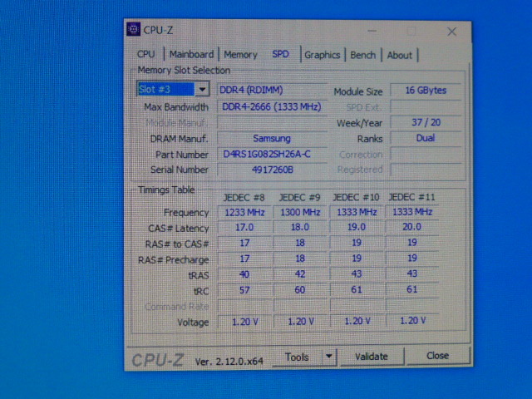Close the CPU-Z window with X
Viewport: 532px width, 399px height.
click(451, 32)
